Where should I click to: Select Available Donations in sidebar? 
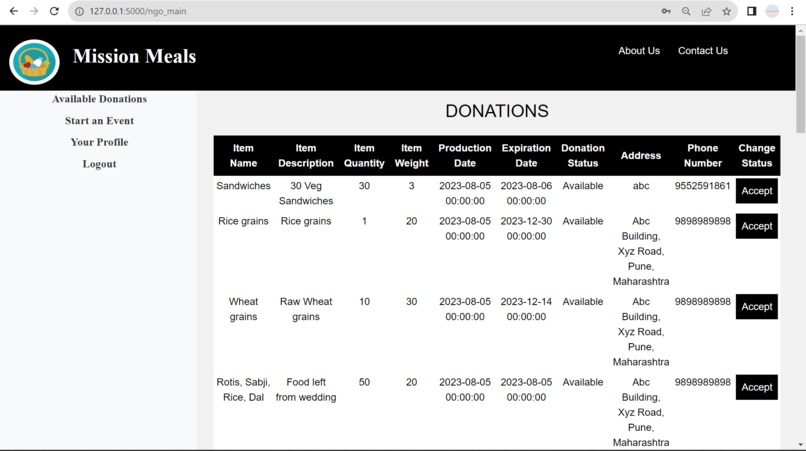click(x=99, y=99)
